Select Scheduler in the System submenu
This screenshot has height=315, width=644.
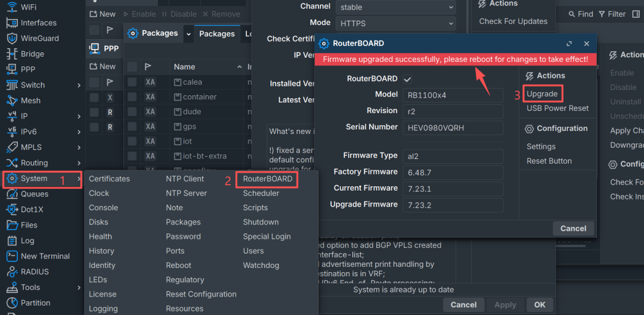click(261, 193)
